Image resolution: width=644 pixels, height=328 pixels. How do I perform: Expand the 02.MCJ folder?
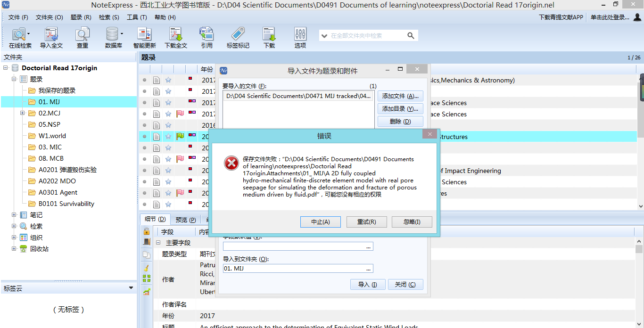23,113
